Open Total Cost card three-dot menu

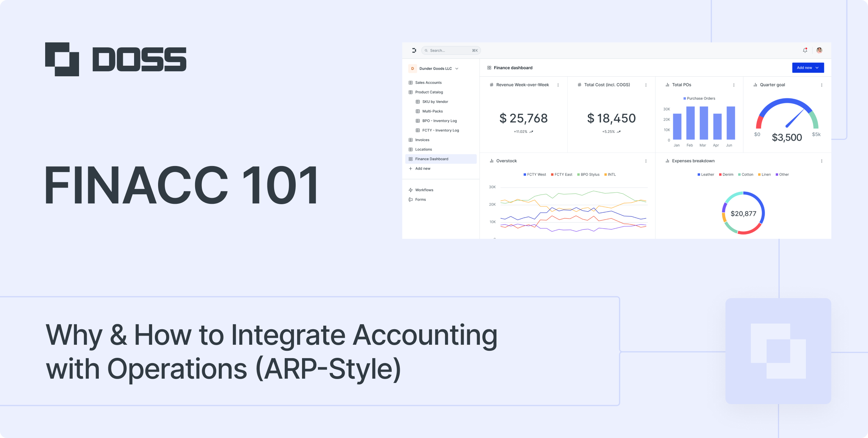(x=646, y=85)
